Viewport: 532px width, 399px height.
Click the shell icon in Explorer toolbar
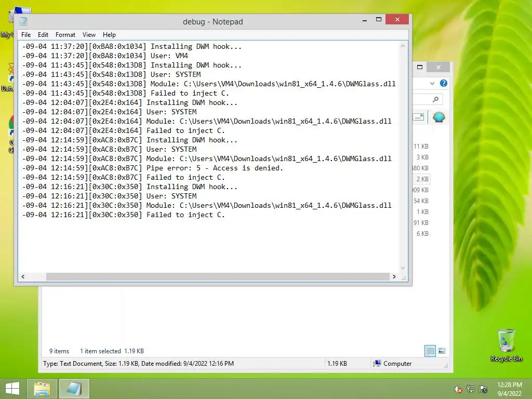[438, 117]
